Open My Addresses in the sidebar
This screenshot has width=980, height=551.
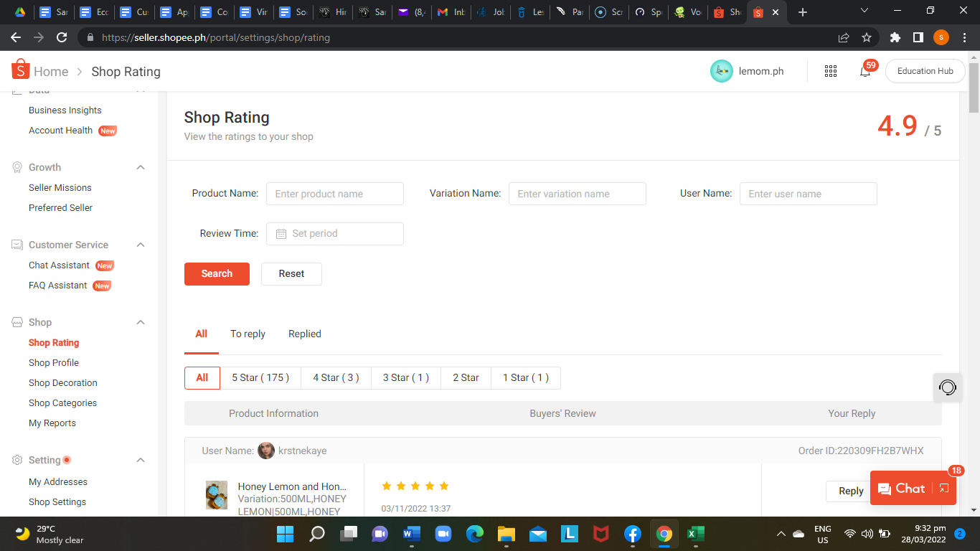(x=58, y=482)
